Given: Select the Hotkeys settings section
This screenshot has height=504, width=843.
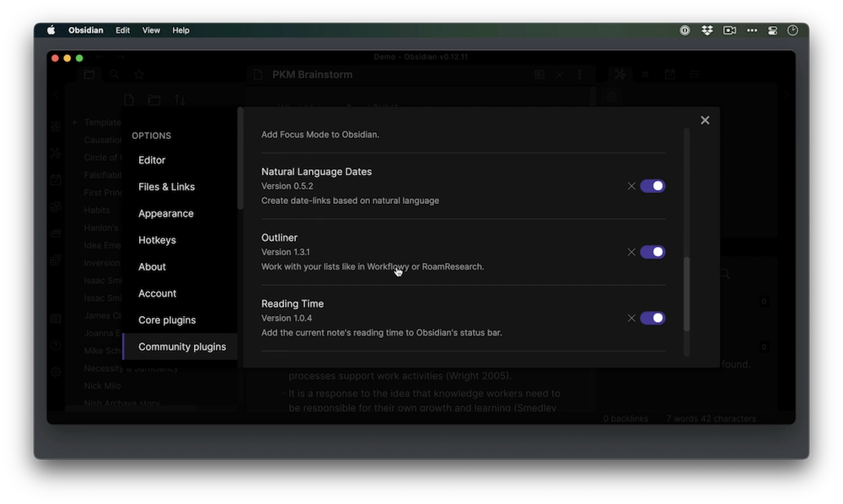Looking at the screenshot, I should click(180, 240).
